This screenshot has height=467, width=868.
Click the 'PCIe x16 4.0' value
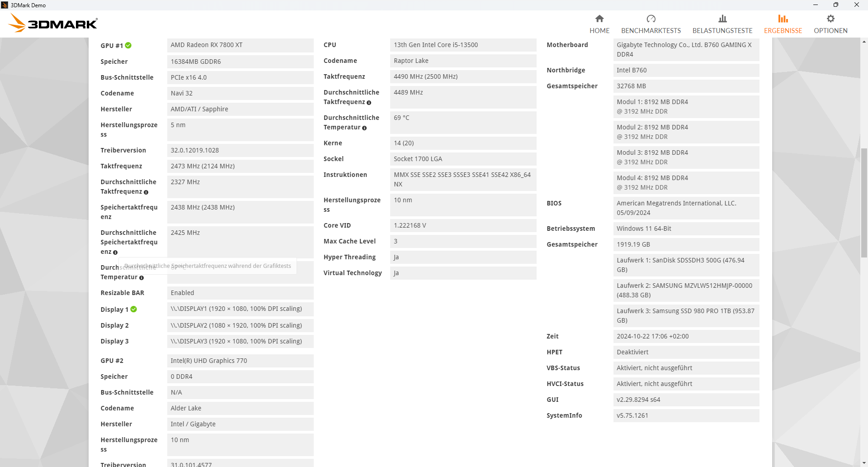(240, 77)
